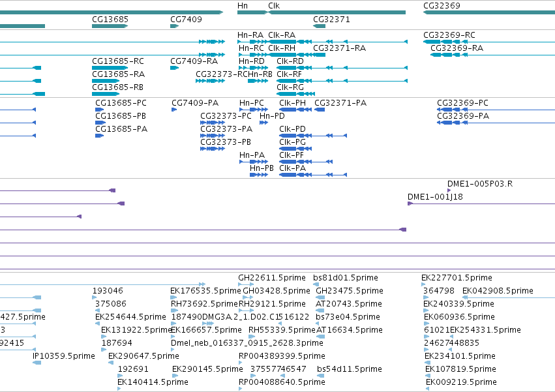
Task: Select transcript Hn-RA
Action: point(250,35)
